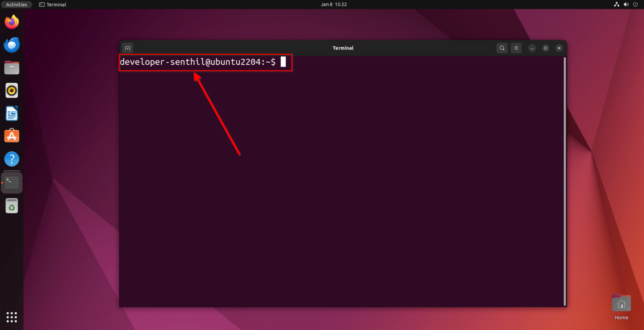Close the Terminal window

pyautogui.click(x=559, y=48)
